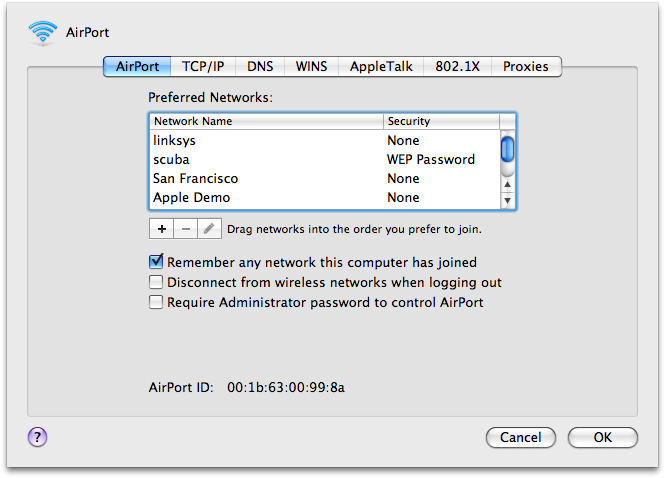Viewport: 665px width, 478px height.
Task: Select the WINS tab
Action: pos(311,67)
